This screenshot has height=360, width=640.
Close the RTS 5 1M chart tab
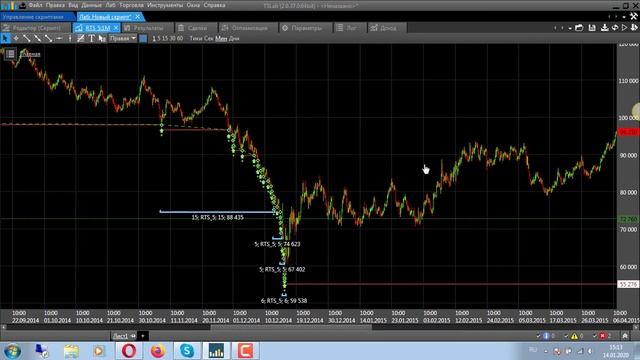click(x=116, y=28)
